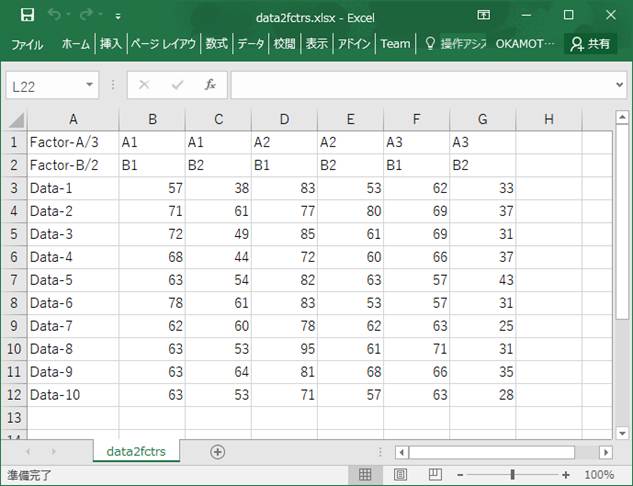The width and height of the screenshot is (633, 486).
Task: Select the data2fctrs sheet tab
Action: pos(136,452)
